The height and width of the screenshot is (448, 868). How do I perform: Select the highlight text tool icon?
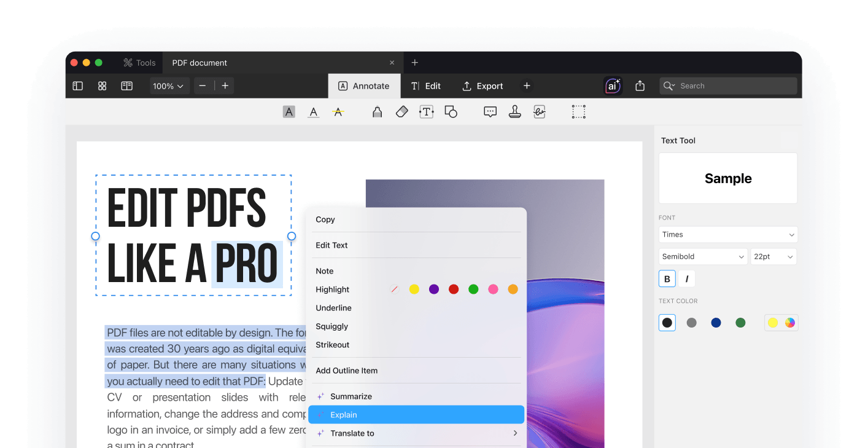(x=289, y=112)
